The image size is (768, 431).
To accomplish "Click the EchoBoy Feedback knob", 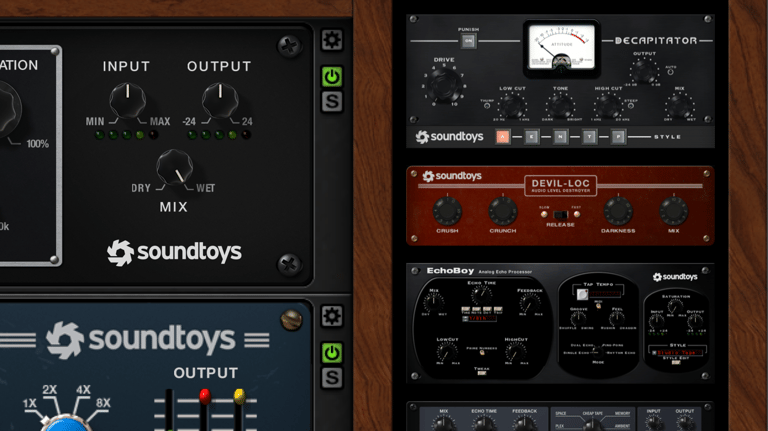I will pyautogui.click(x=529, y=303).
